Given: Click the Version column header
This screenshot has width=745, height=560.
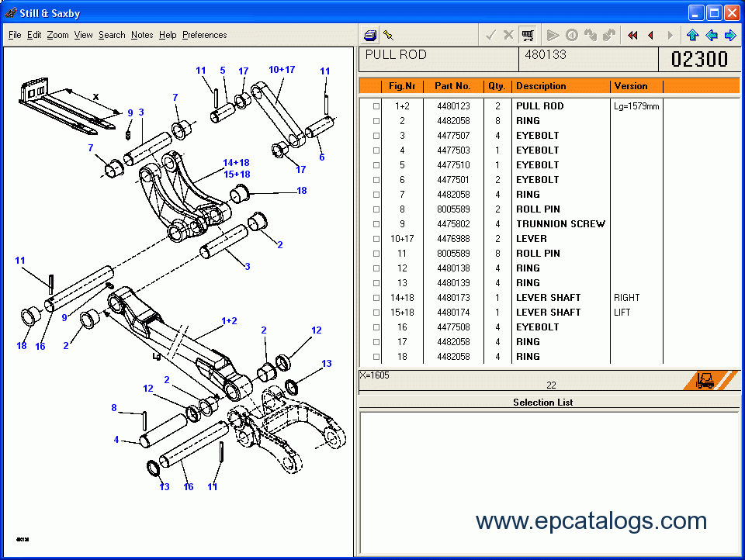Looking at the screenshot, I should click(636, 86).
